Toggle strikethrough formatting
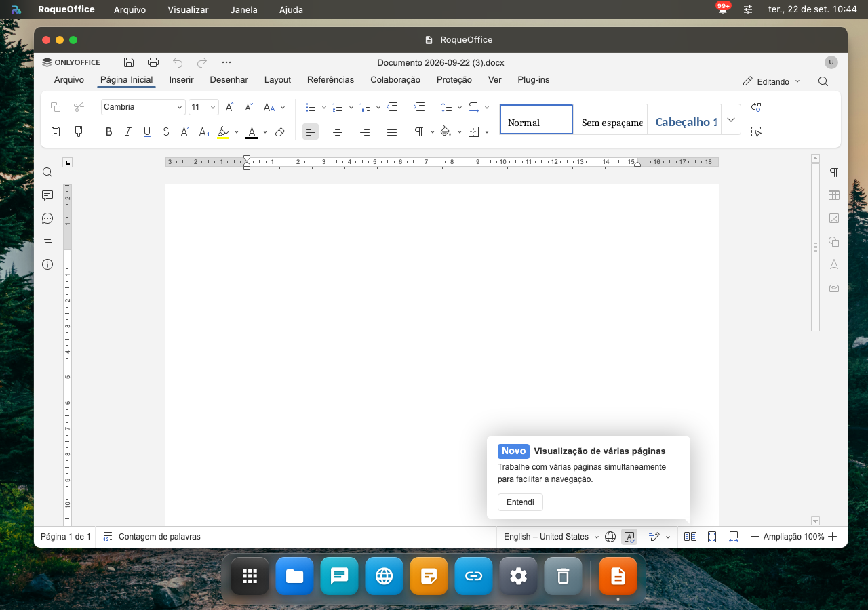The height and width of the screenshot is (610, 868). click(166, 132)
